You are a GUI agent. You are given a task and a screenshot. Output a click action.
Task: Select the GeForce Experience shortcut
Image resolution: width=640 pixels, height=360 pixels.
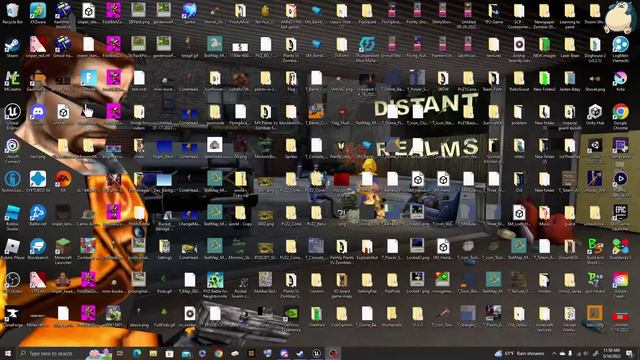291,318
